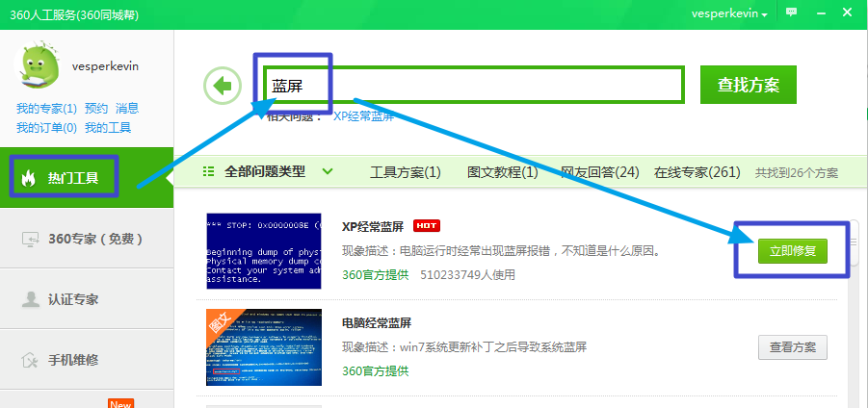Open the 电脑经常蓝屏 tutorial thumbnail
This screenshot has width=868, height=408.
(x=264, y=347)
